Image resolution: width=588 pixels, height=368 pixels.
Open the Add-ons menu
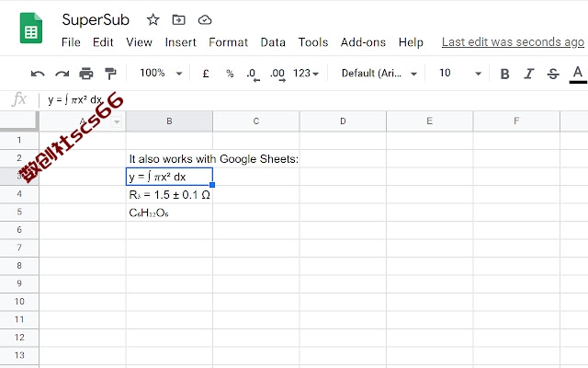point(363,42)
